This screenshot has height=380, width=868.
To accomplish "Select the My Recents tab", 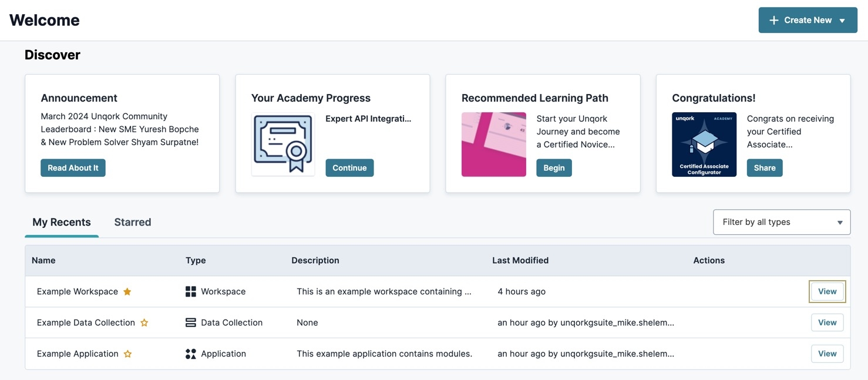I will 62,223.
